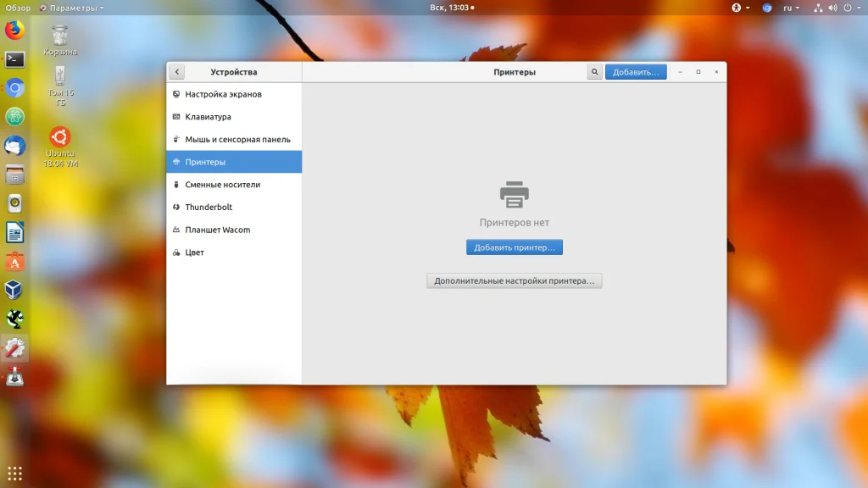Show applications grid at dock bottom
868x488 pixels.
[x=14, y=473]
